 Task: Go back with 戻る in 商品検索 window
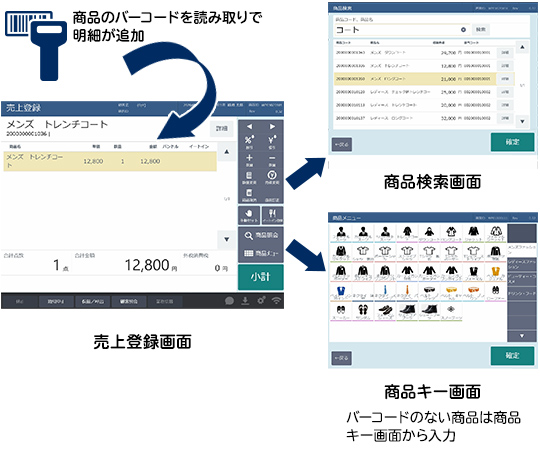pyautogui.click(x=342, y=144)
